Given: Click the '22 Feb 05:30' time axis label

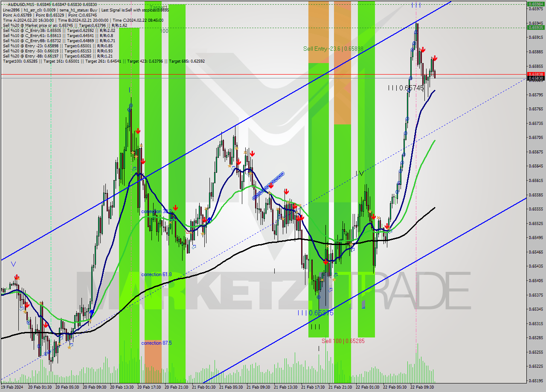Looking at the screenshot, I should click(x=395, y=387).
